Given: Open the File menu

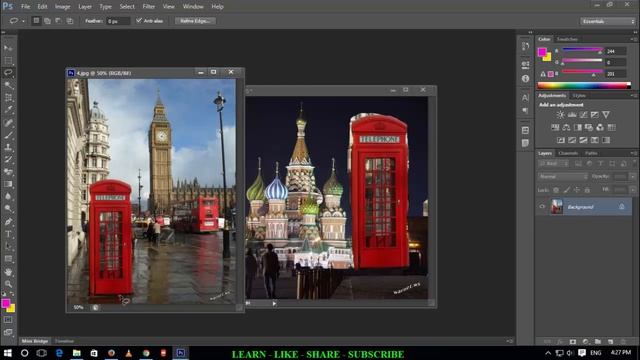Looking at the screenshot, I should (25, 7).
